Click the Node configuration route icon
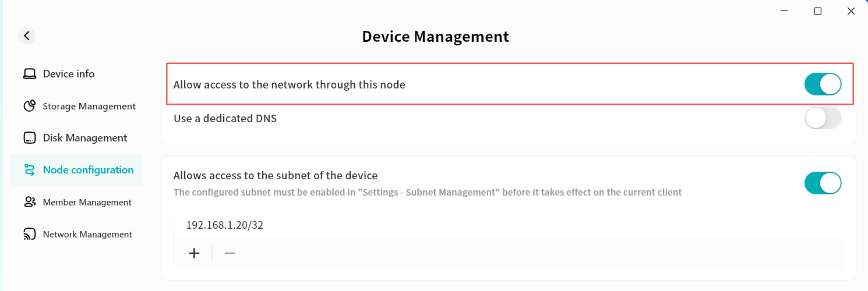This screenshot has height=291, width=868. tap(29, 170)
